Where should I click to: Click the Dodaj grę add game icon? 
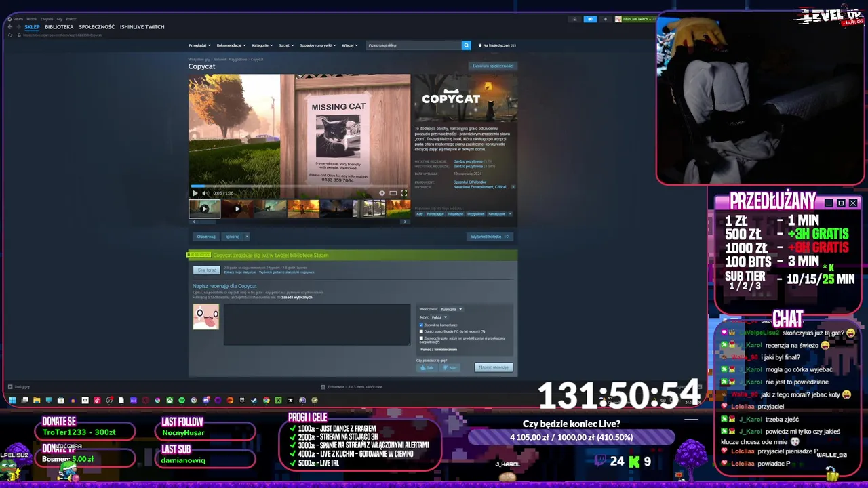coord(10,387)
